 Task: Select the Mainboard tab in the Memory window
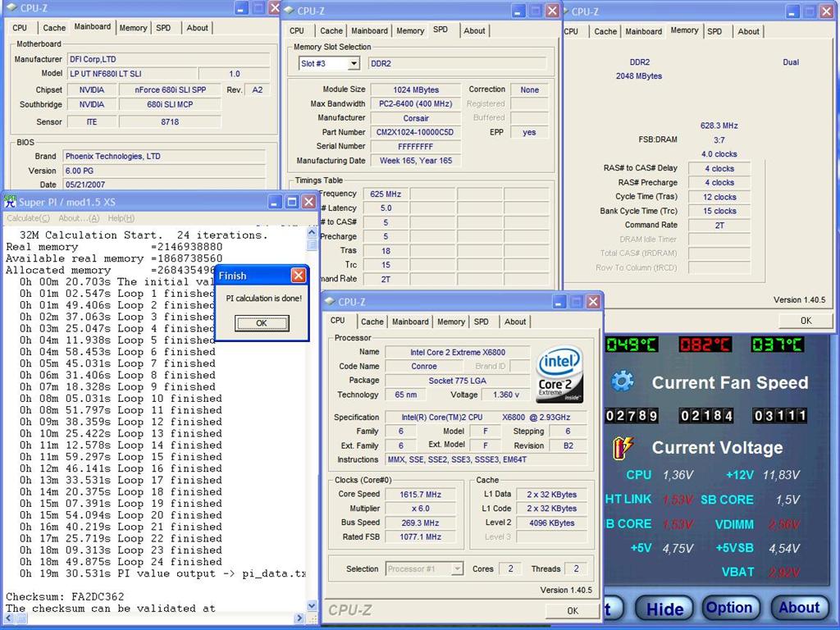pos(644,32)
